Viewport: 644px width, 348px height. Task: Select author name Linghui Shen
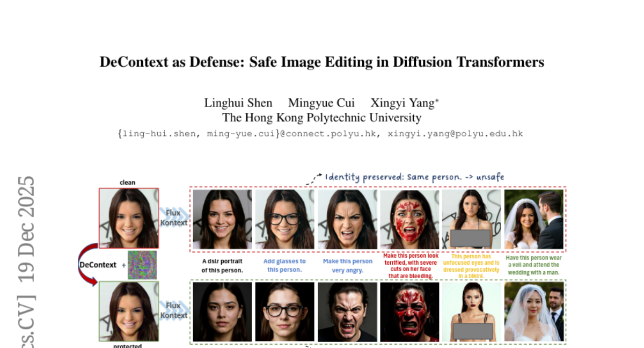(238, 103)
